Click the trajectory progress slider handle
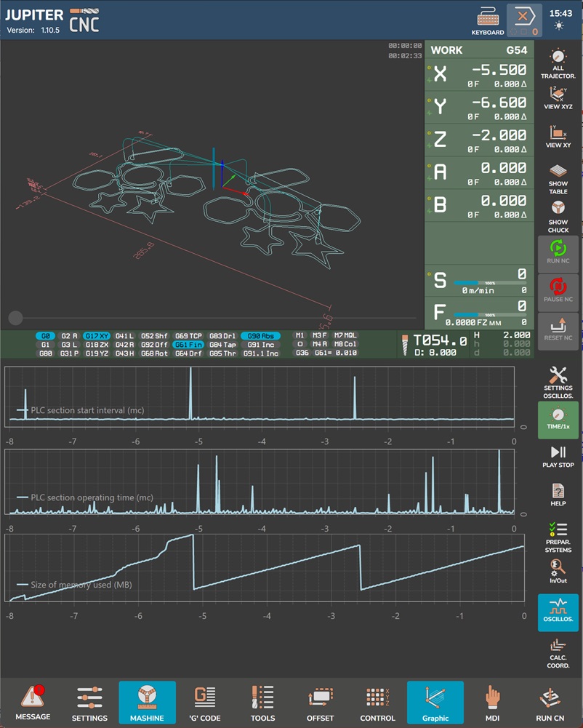 pyautogui.click(x=15, y=318)
